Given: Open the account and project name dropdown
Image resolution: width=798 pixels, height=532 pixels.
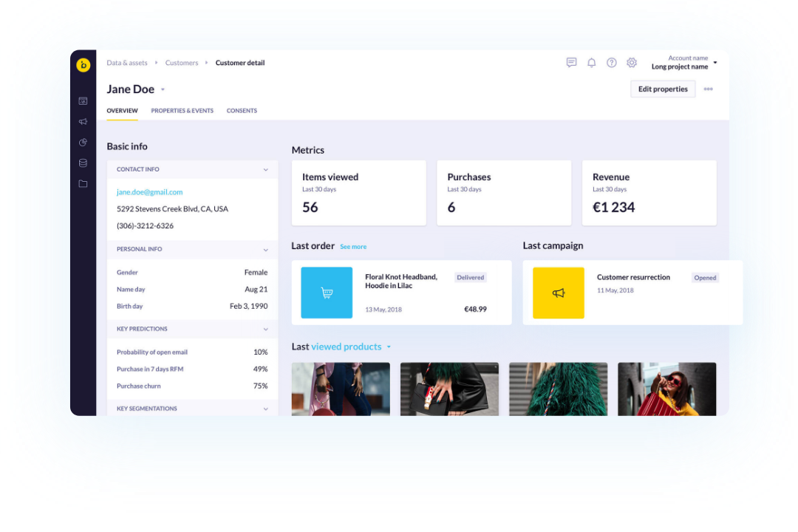Looking at the screenshot, I should [683, 63].
